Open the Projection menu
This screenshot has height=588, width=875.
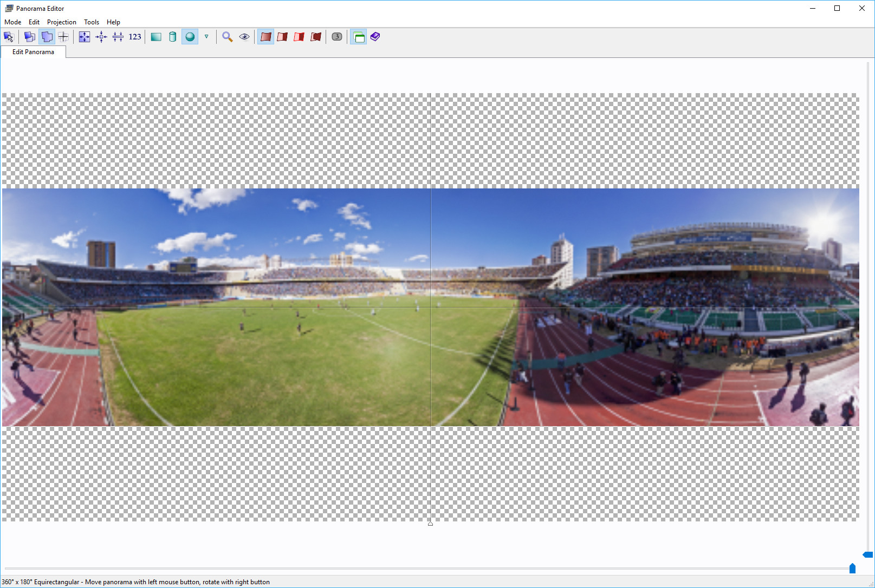click(x=61, y=22)
